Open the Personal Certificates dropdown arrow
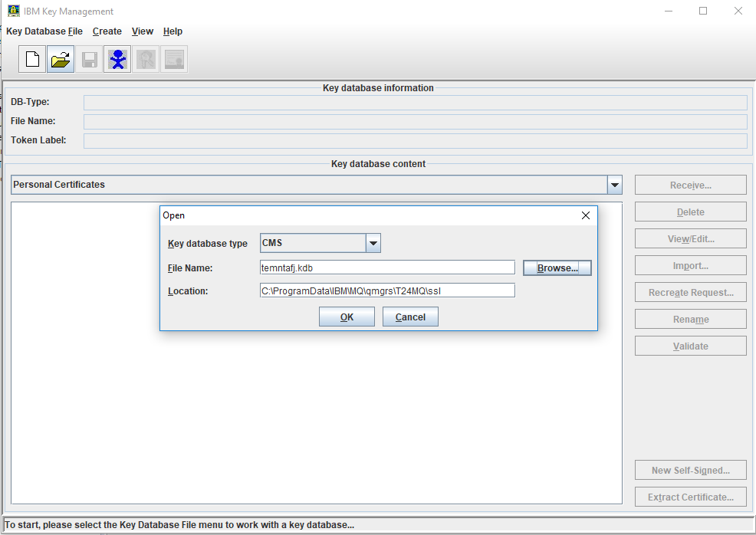Viewport: 756px width, 535px height. coord(614,185)
